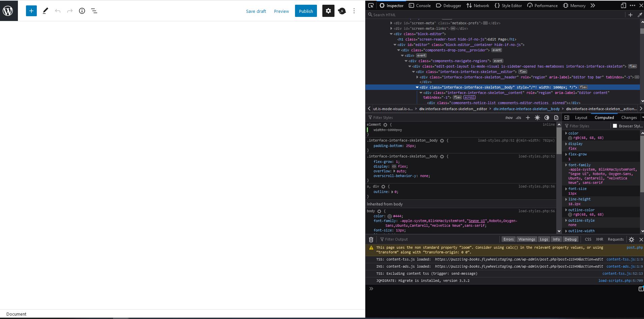Expand the overflow shorthand in rules
Screen dimensions: 644x319
pyautogui.click(x=394, y=171)
